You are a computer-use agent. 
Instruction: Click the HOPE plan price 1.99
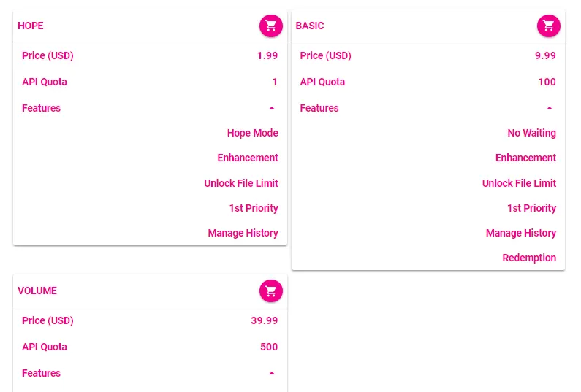(x=267, y=55)
